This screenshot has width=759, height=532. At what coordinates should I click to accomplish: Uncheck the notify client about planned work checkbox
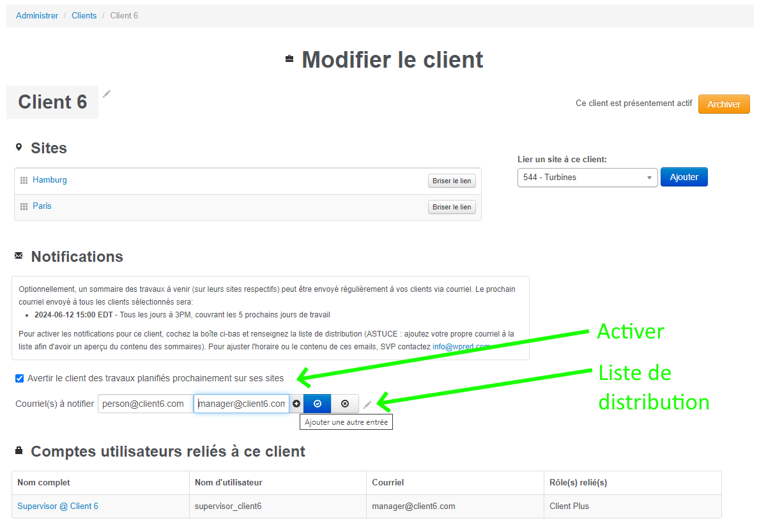tap(19, 378)
